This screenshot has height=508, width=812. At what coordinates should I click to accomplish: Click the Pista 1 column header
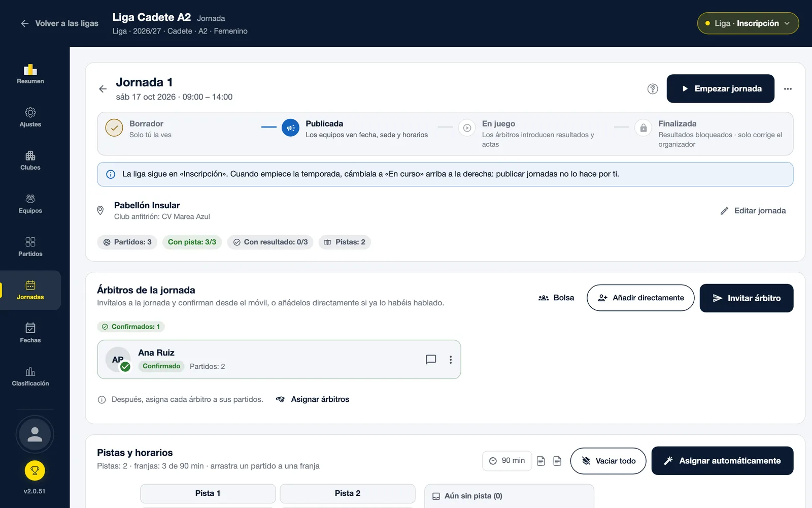click(208, 493)
